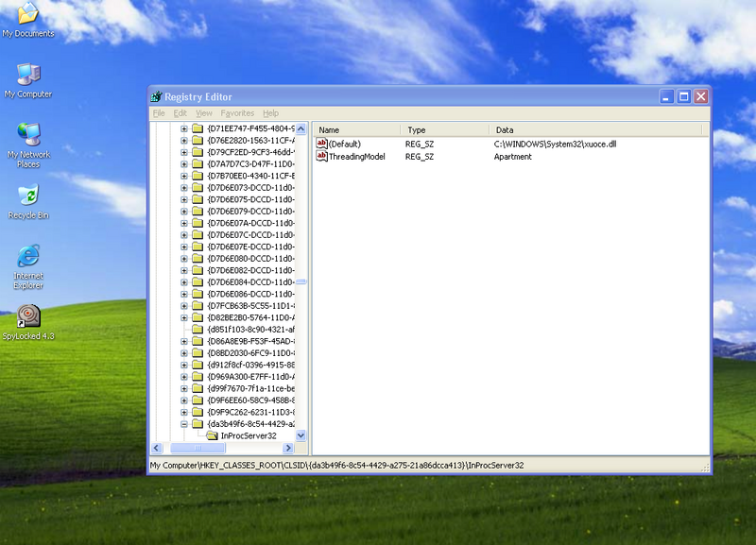Click the open folder icon of InProcServer32
756x545 pixels.
pyautogui.click(x=212, y=435)
